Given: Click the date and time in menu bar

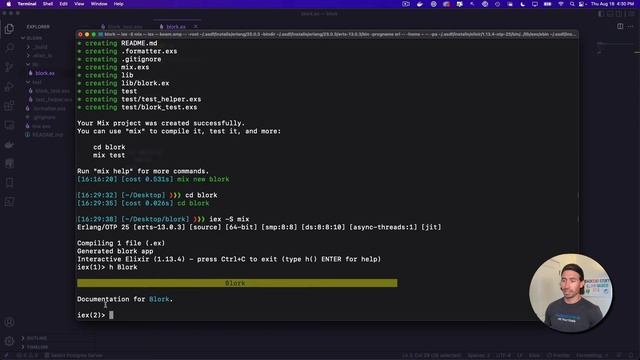Looking at the screenshot, I should (613, 4).
